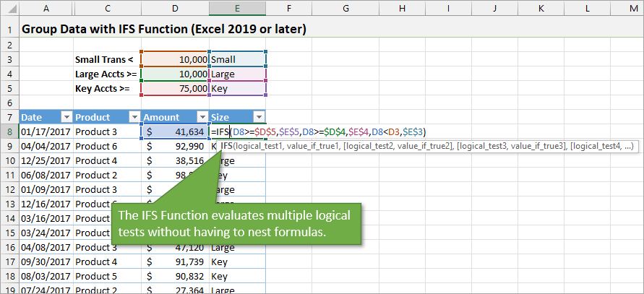
Task: Click row header 3
Action: click(x=9, y=59)
